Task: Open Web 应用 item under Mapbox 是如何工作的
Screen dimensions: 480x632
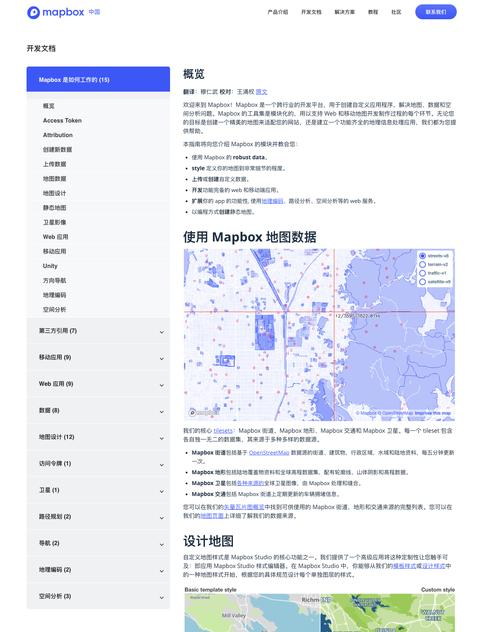Action: pos(55,237)
